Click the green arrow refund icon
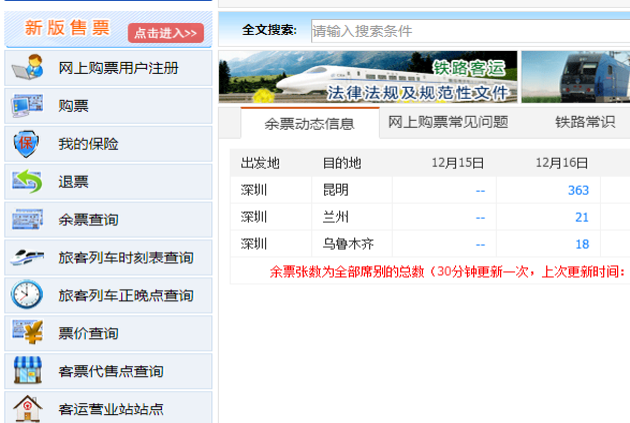The image size is (630, 423). click(27, 181)
